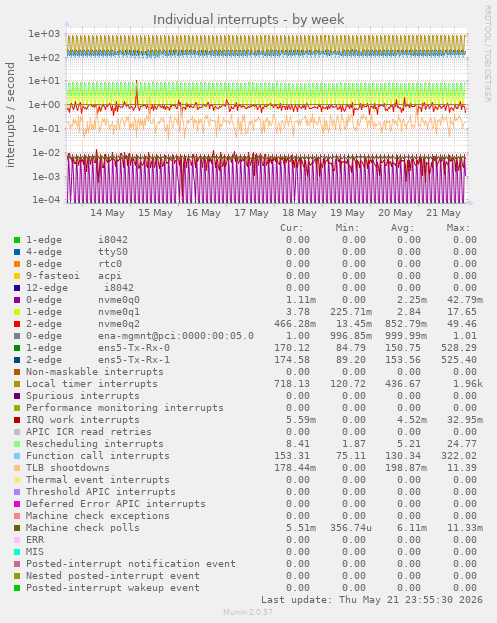The width and height of the screenshot is (497, 623).
Task: Click the nvme0q2 red legend swatch
Action: coord(17,324)
